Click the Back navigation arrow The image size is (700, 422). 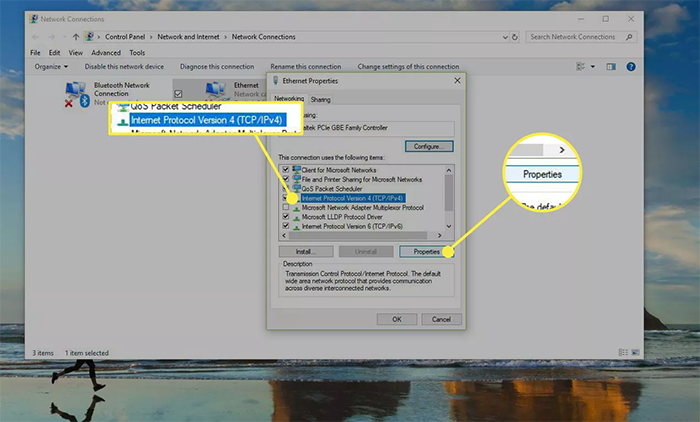click(x=35, y=37)
